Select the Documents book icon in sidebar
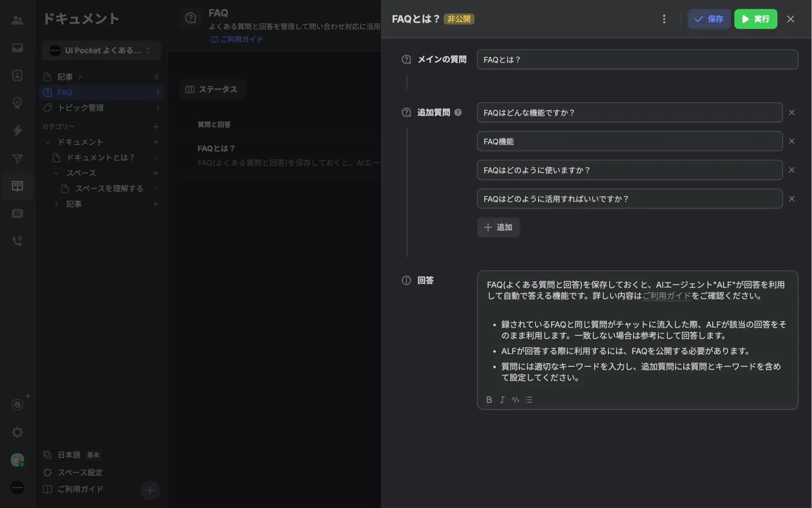Image resolution: width=812 pixels, height=508 pixels. (17, 186)
